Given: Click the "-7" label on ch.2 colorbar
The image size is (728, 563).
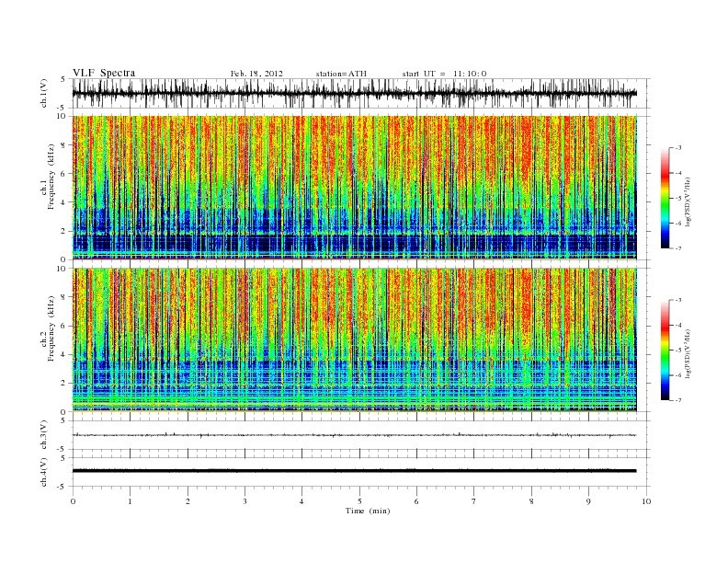Looking at the screenshot, I should pyautogui.click(x=678, y=400).
